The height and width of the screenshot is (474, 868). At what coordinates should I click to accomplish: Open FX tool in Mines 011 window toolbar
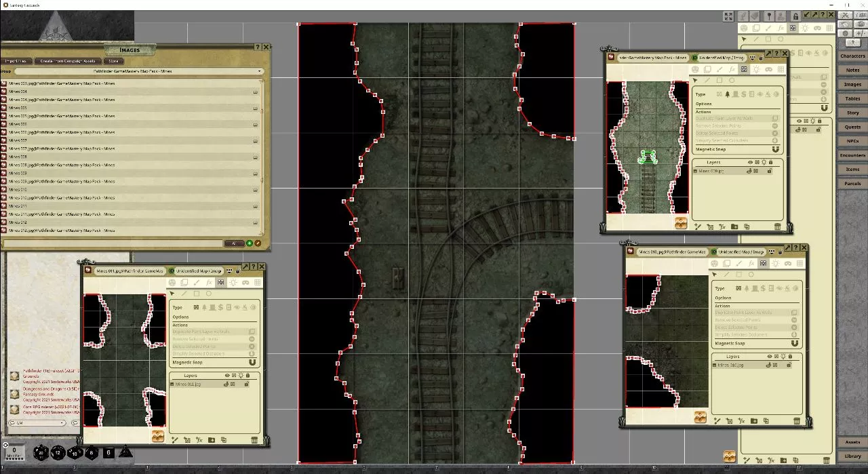click(x=209, y=282)
